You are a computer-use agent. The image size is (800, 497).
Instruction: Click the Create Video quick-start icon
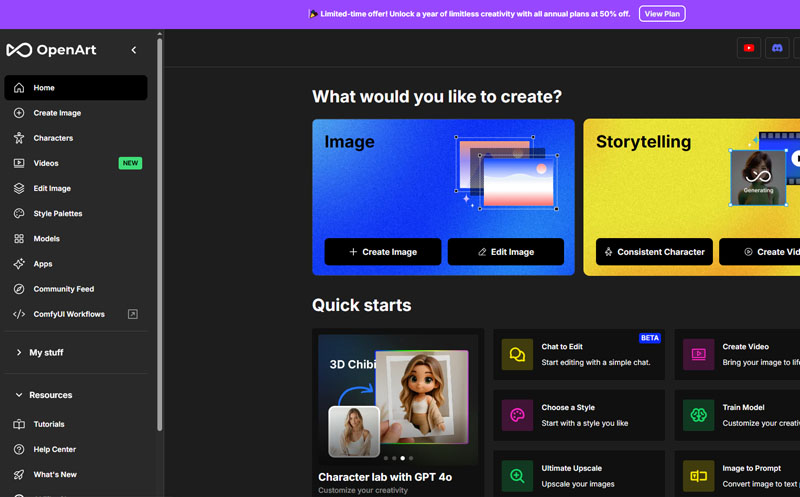point(698,354)
